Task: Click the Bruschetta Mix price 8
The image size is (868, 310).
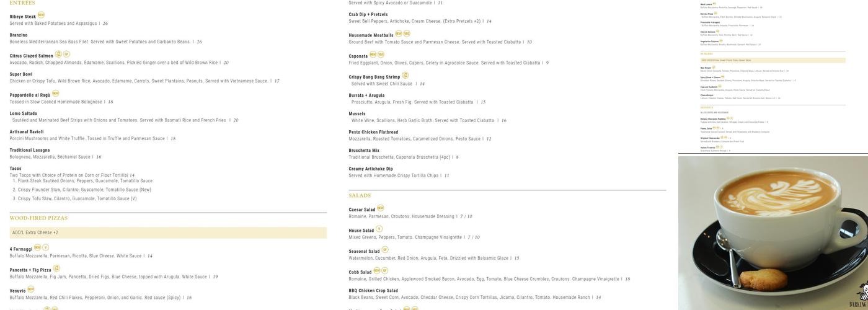Action: click(x=458, y=157)
